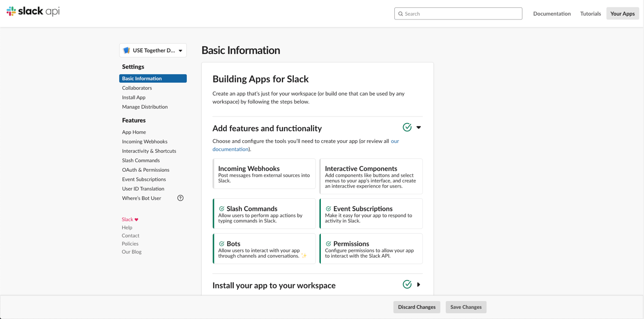
Task: Click the Slack API logo
Action: (x=33, y=11)
